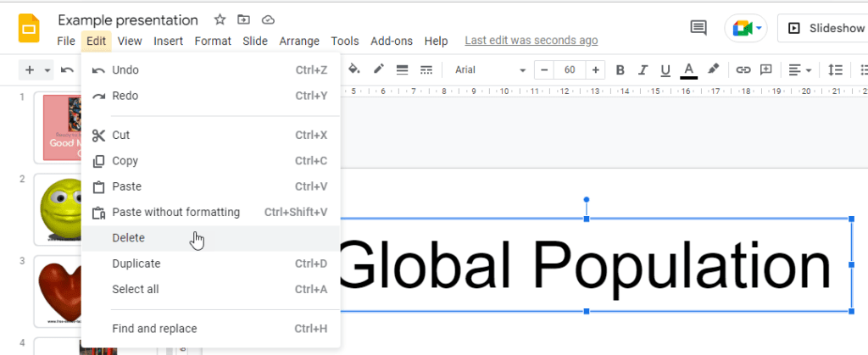Click the Example presentation title

(128, 20)
